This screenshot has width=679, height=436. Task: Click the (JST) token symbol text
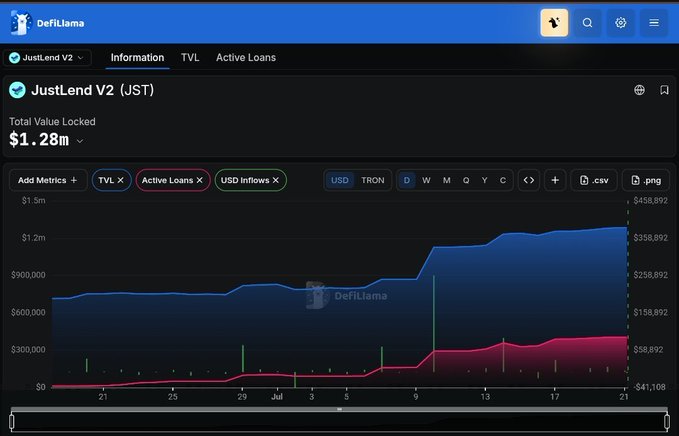137,90
